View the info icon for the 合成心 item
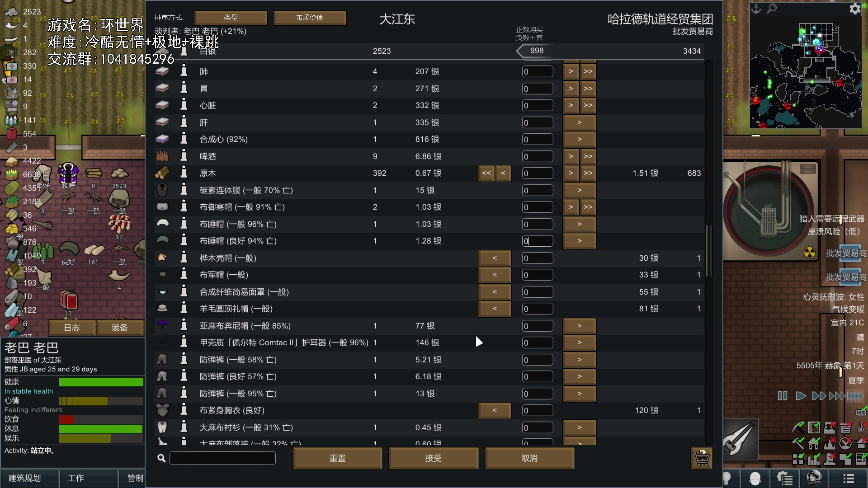Viewport: 868px width, 488px height. click(x=184, y=139)
